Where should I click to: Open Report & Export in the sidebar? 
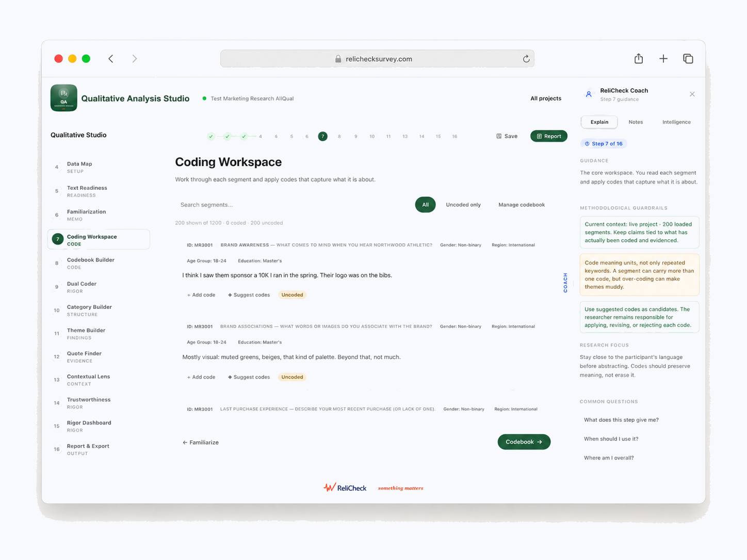tap(99, 450)
